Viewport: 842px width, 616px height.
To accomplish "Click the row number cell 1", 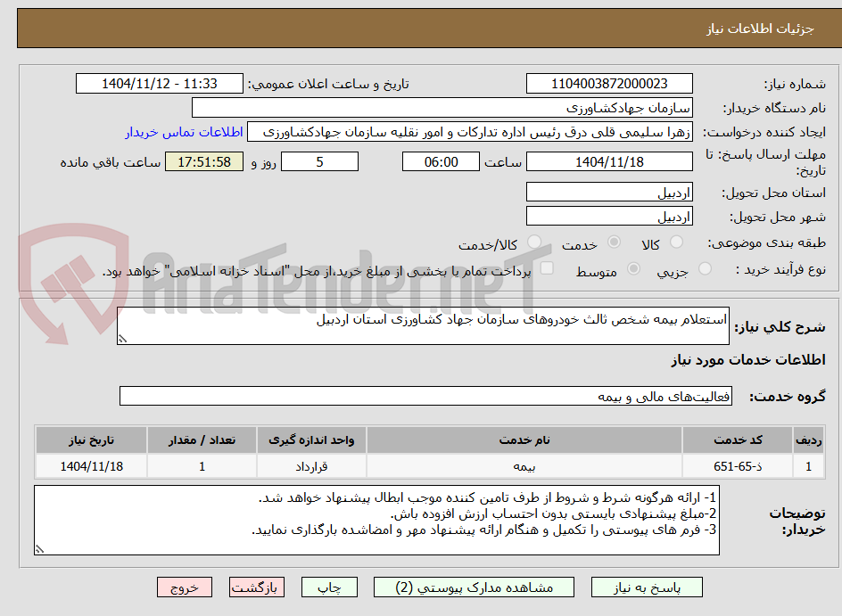I will 809,466.
